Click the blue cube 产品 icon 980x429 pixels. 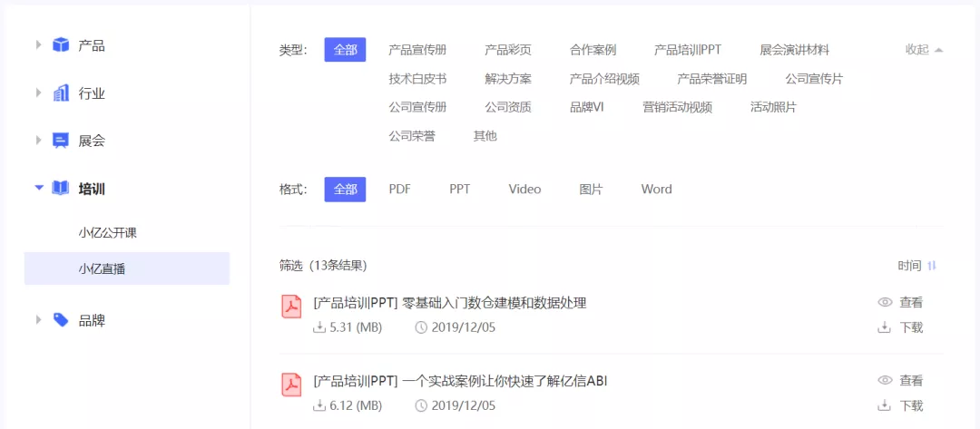[x=61, y=45]
